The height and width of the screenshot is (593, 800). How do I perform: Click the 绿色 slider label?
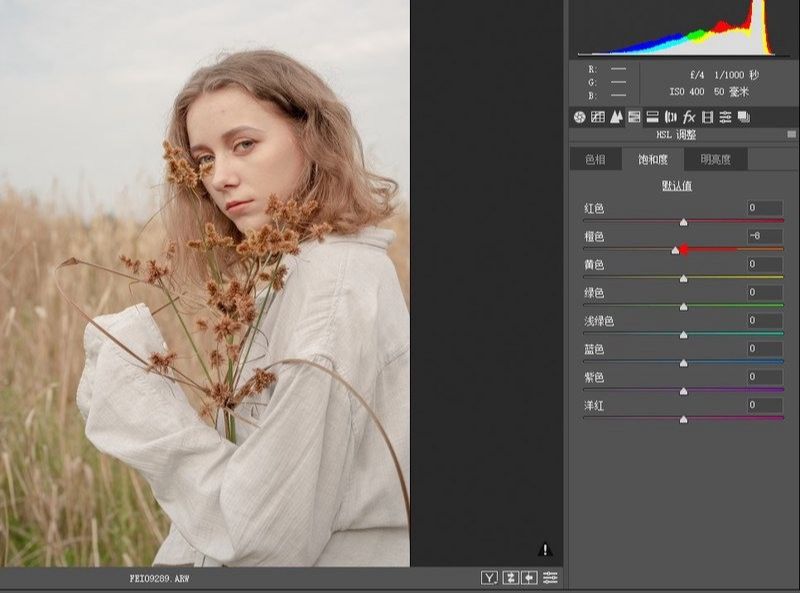594,293
